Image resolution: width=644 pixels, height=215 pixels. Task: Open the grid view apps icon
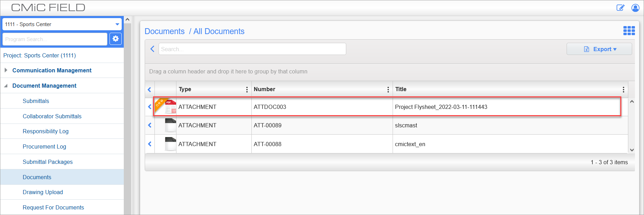pos(629,31)
